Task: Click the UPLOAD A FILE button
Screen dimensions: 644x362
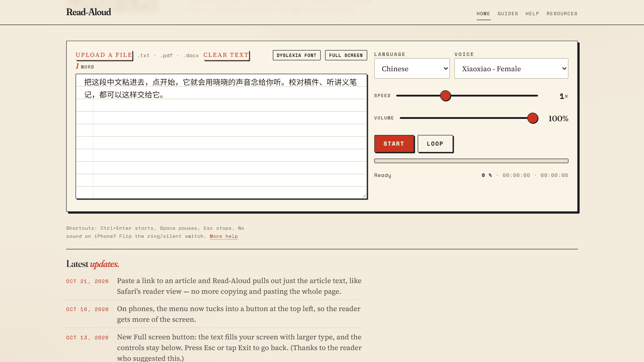Action: pyautogui.click(x=104, y=55)
